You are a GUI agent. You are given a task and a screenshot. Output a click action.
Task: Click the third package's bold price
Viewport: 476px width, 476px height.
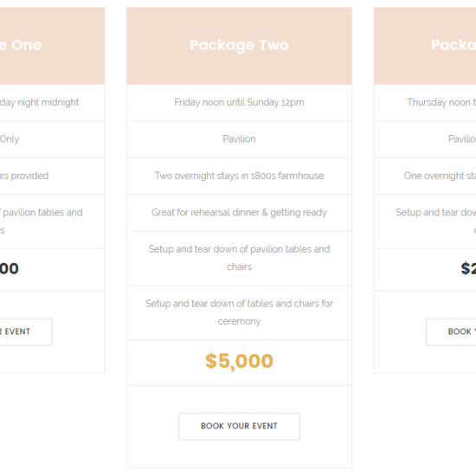click(468, 268)
